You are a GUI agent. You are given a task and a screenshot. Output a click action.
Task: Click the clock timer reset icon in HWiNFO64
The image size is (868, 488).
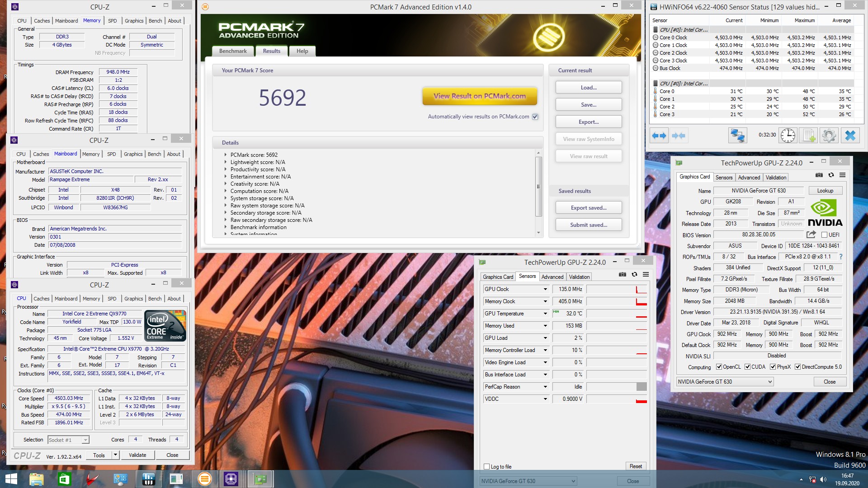pyautogui.click(x=788, y=136)
